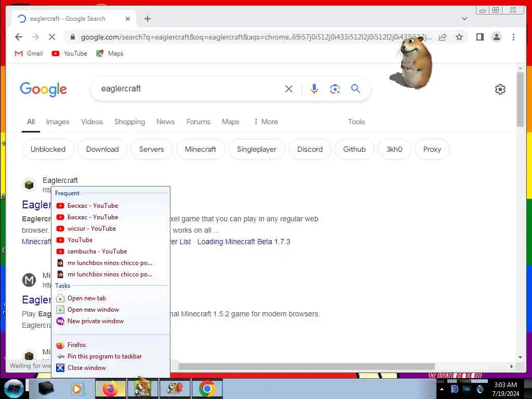Open sambucha - YouTube in jump list

(x=111, y=251)
